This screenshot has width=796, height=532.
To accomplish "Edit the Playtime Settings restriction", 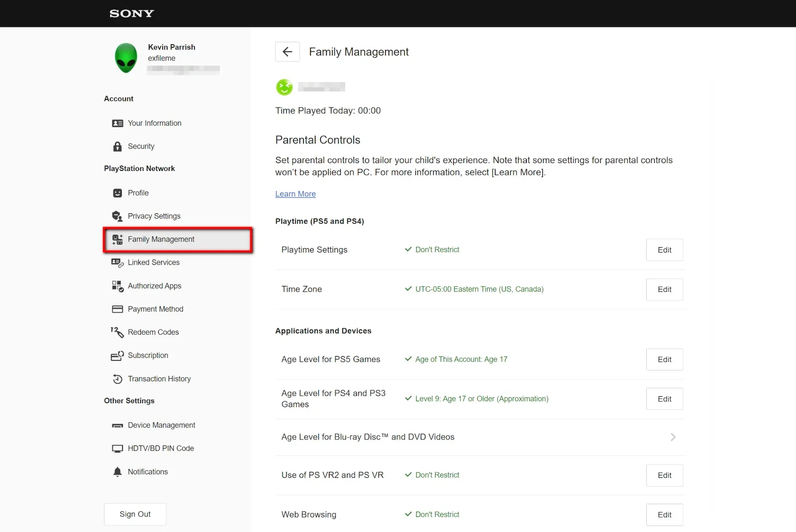I will click(664, 250).
